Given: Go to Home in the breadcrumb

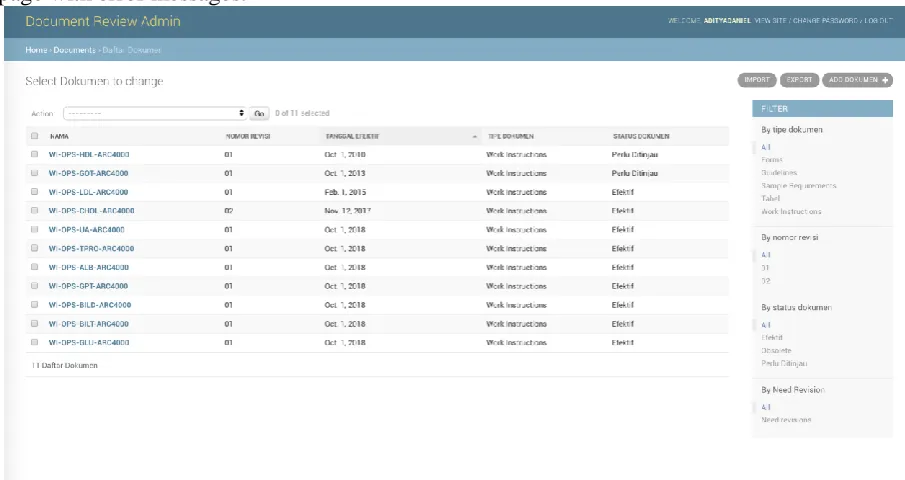Looking at the screenshot, I should coord(36,50).
